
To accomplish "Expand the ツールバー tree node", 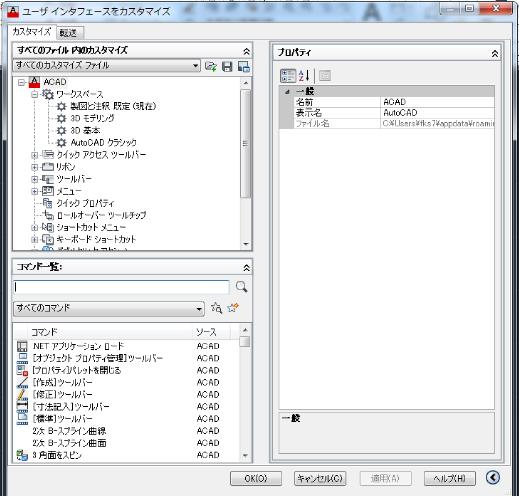I will [x=34, y=179].
